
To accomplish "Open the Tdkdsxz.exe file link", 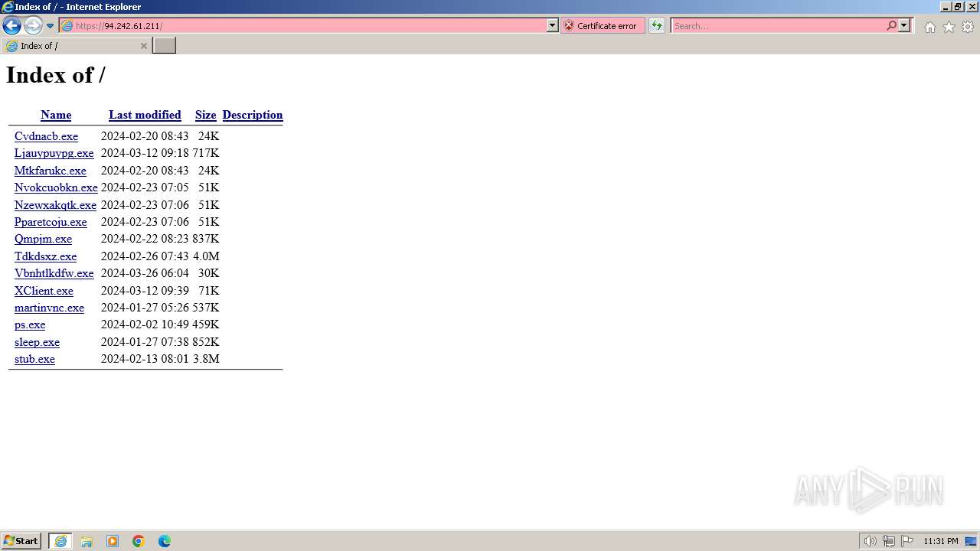I will tap(45, 256).
